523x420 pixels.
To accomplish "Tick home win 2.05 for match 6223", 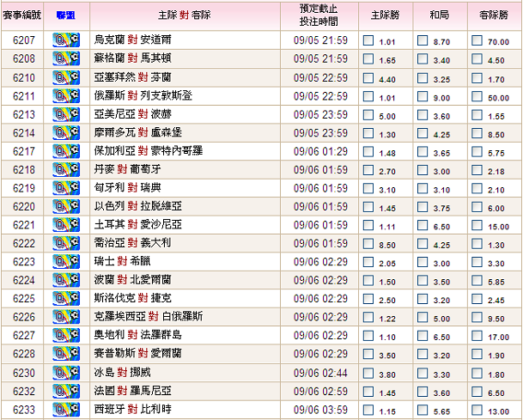I will pyautogui.click(x=368, y=262).
